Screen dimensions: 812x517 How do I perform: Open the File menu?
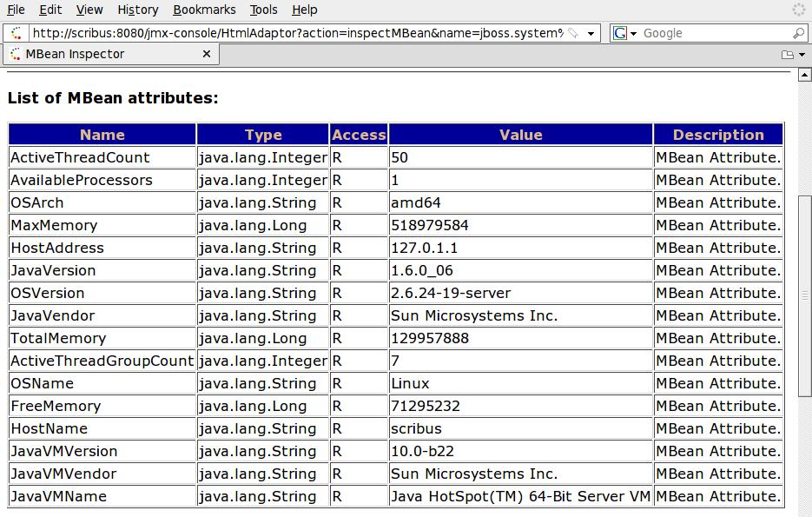[16, 10]
